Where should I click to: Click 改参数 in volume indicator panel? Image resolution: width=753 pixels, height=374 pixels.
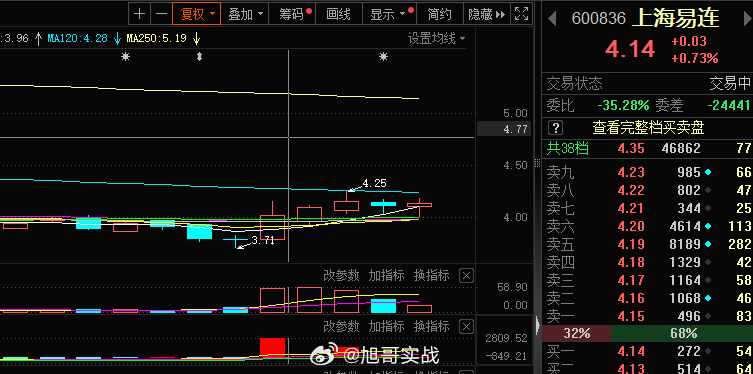(x=341, y=275)
